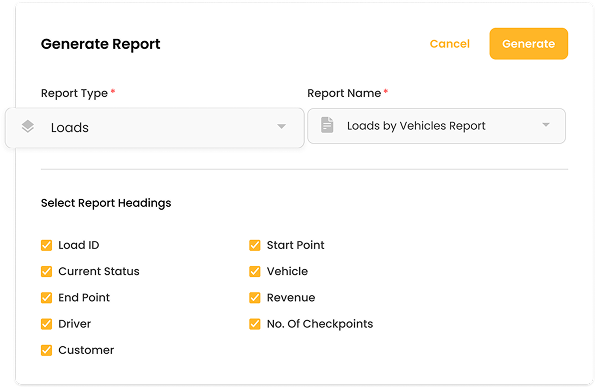Toggle the Vehicle checkbox
This screenshot has height=388, width=595.
[255, 271]
